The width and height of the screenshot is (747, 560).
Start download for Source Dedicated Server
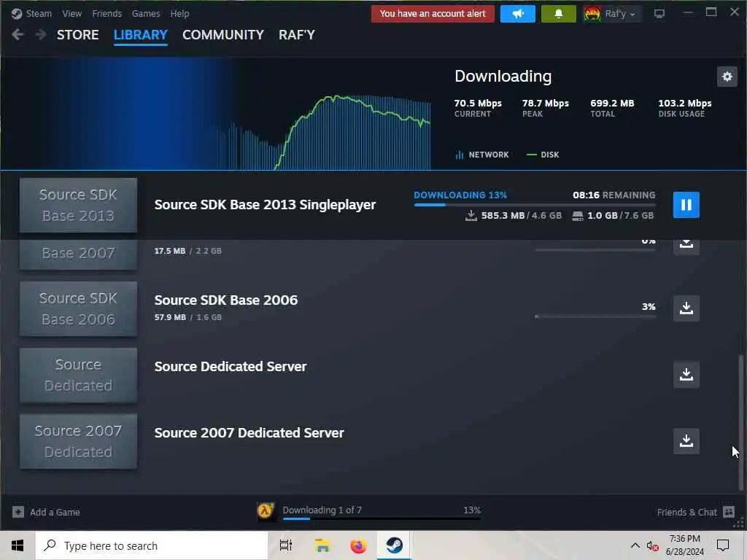686,374
